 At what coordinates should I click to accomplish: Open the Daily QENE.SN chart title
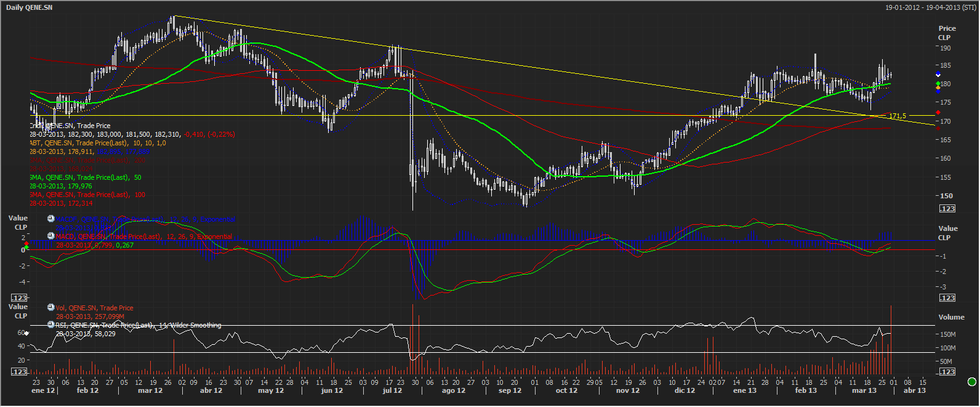click(29, 7)
